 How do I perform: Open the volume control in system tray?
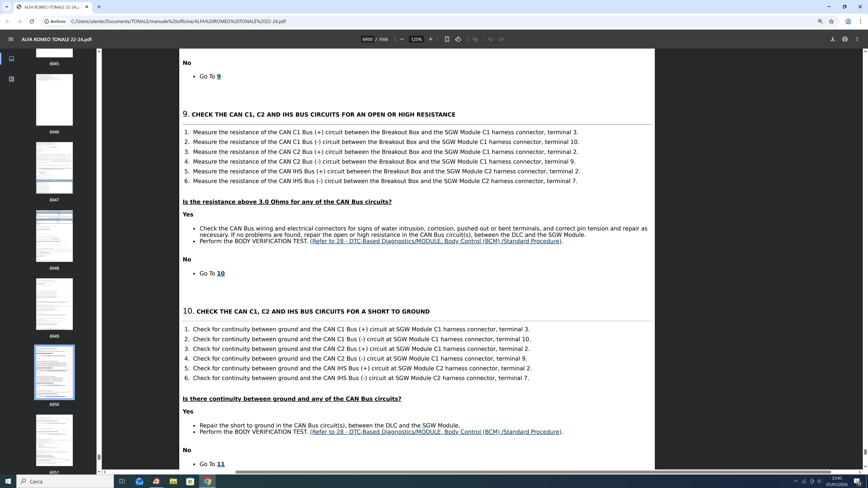(x=819, y=481)
